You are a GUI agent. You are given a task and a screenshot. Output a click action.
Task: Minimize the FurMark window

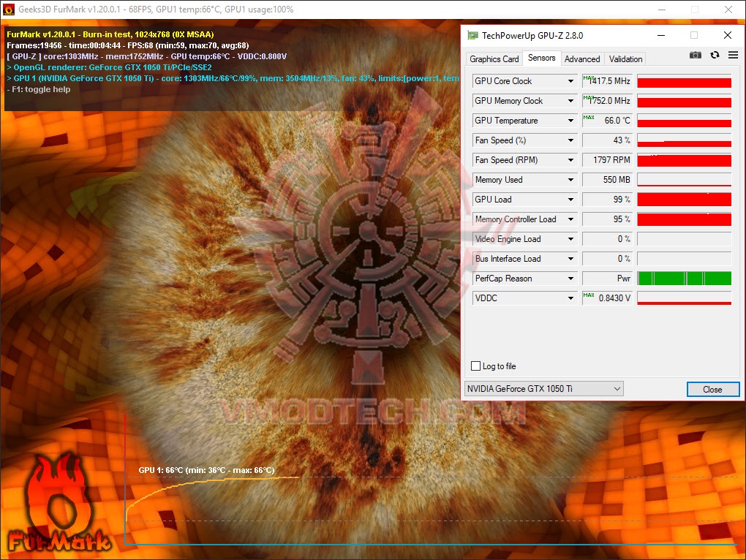662,10
